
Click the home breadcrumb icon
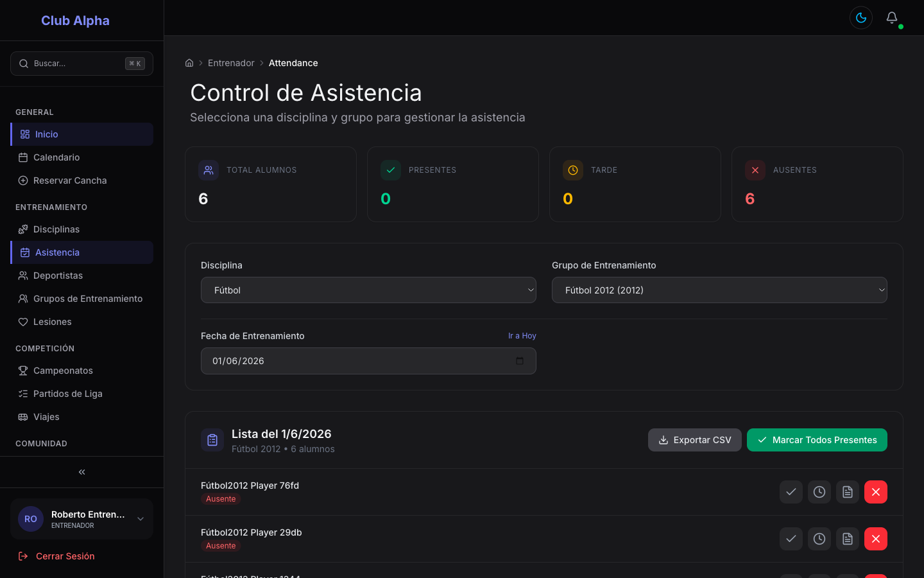[x=189, y=63]
